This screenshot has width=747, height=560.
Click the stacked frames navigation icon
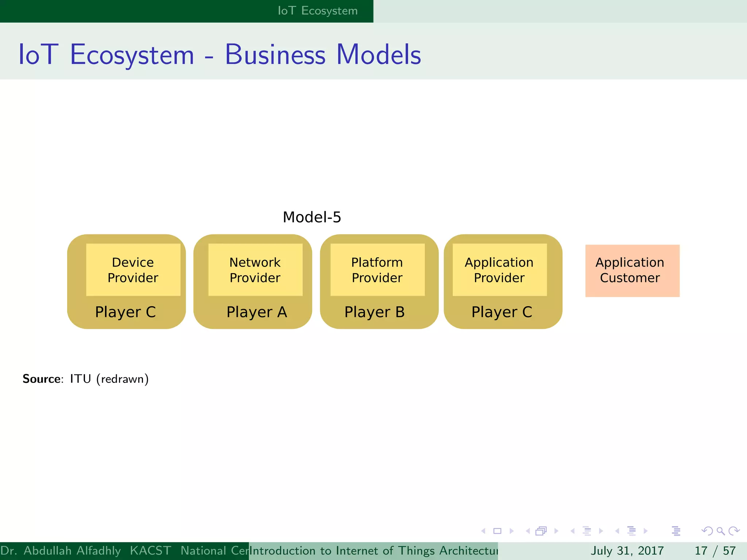click(541, 531)
